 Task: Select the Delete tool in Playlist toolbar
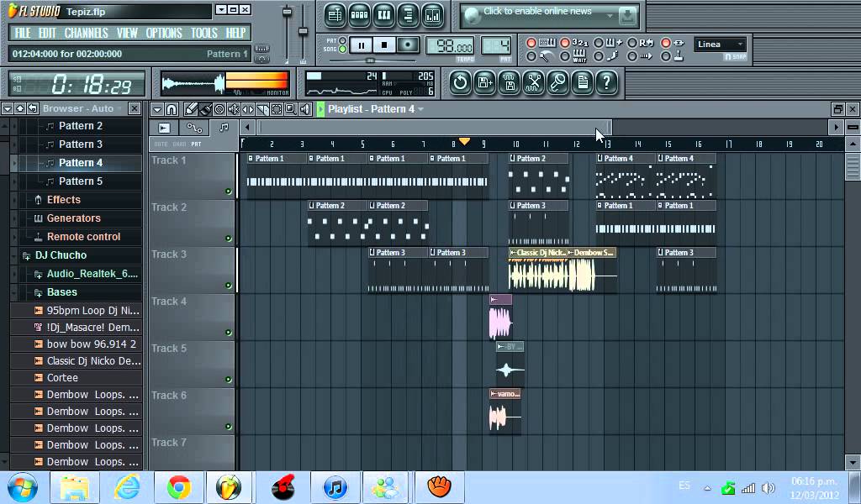[x=219, y=109]
